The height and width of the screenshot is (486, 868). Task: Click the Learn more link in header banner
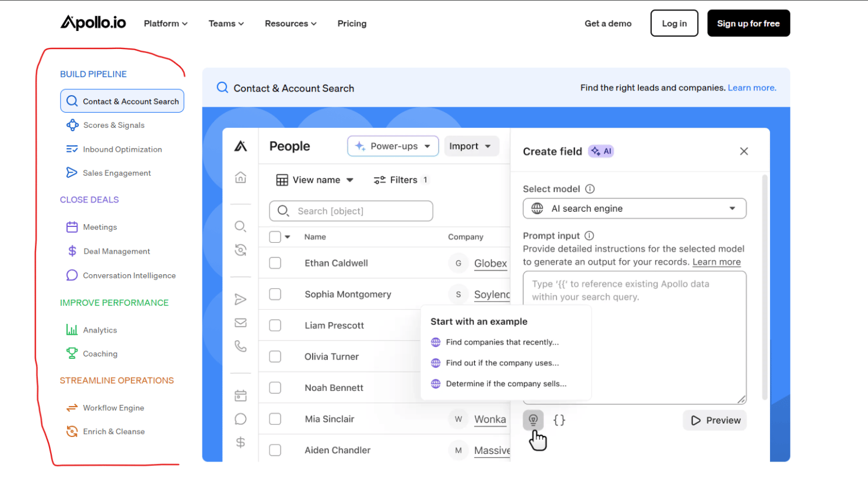tap(752, 88)
